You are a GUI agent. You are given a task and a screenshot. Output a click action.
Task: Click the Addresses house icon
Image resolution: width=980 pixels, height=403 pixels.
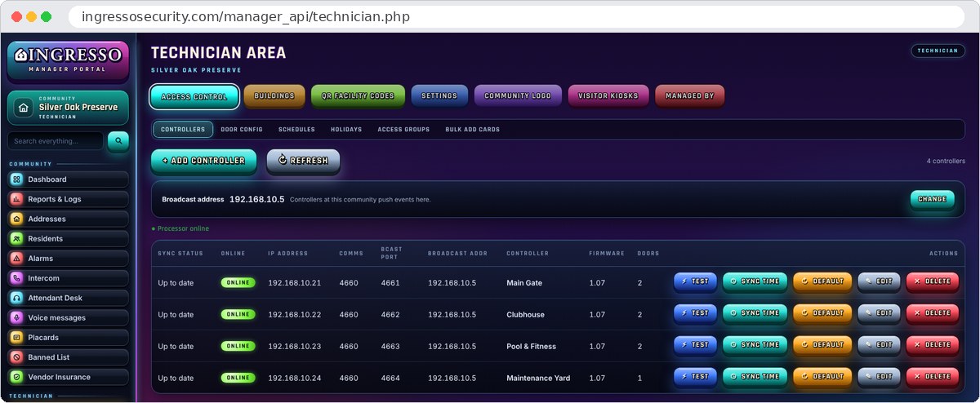click(x=16, y=219)
